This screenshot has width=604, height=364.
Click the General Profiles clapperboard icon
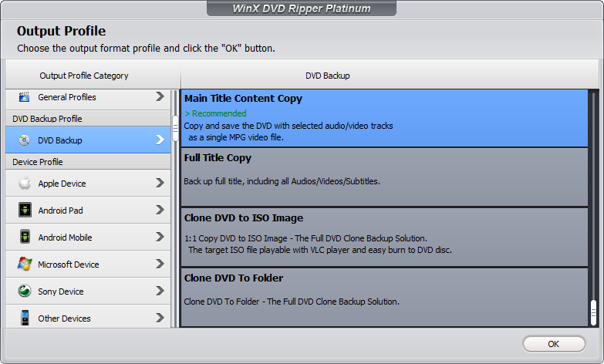click(x=24, y=96)
